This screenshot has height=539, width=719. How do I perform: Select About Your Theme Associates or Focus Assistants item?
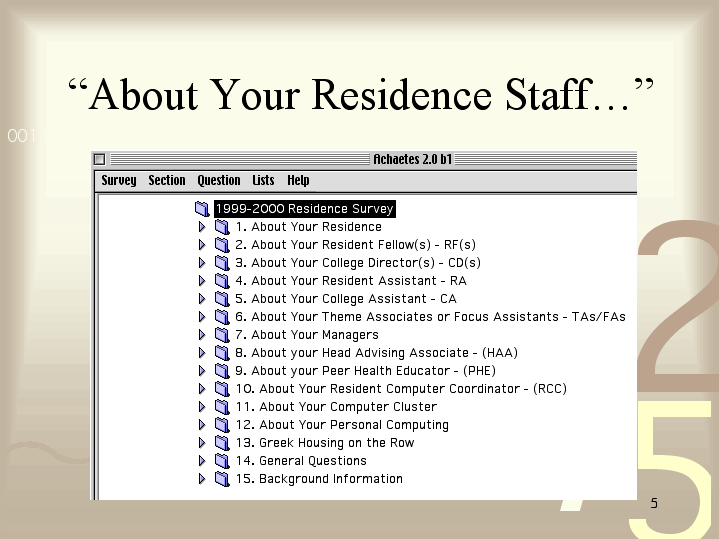(x=430, y=317)
